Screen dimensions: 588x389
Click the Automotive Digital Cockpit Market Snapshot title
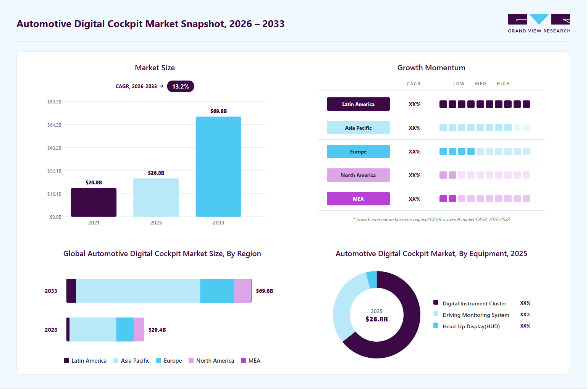point(150,24)
